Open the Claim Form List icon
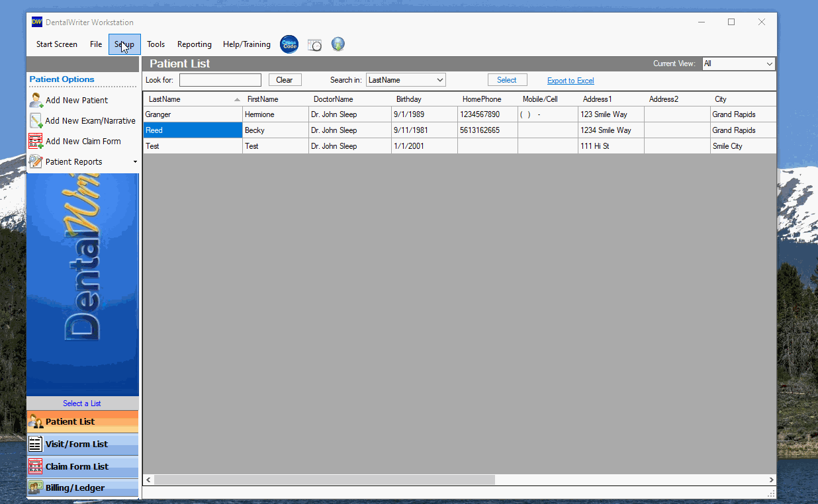This screenshot has height=504, width=818. [36, 466]
